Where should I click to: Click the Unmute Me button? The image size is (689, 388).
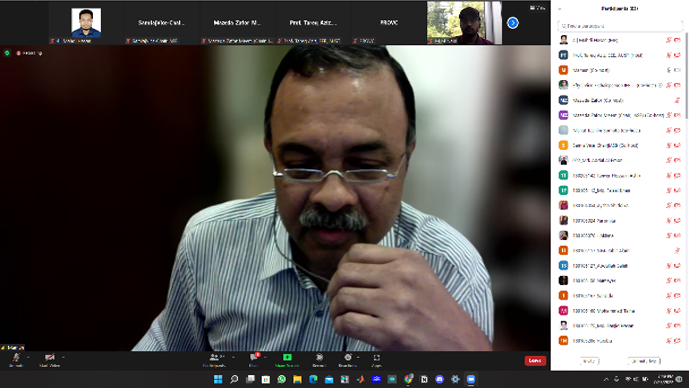click(644, 361)
